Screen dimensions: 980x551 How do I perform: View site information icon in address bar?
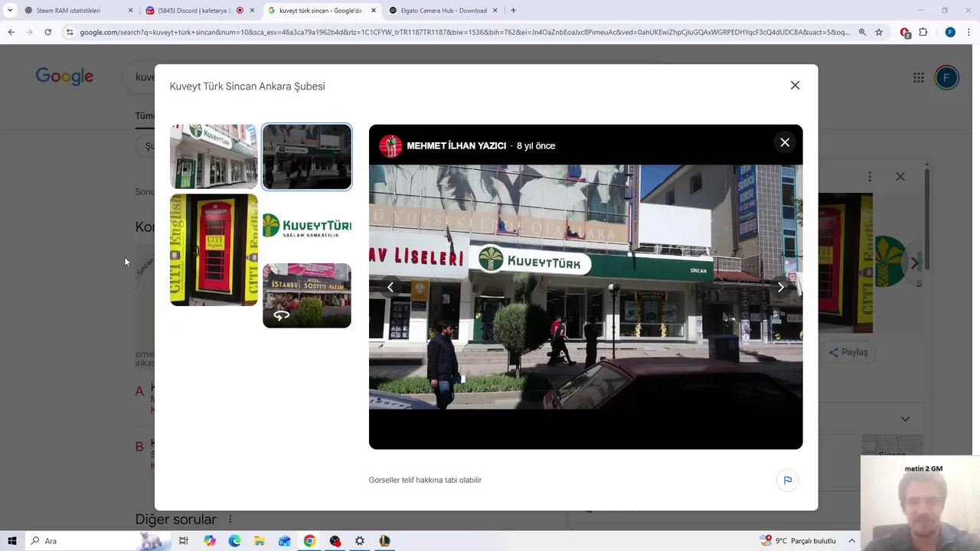(x=70, y=32)
